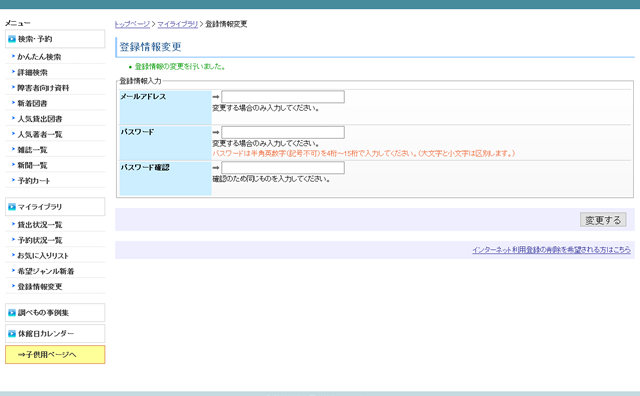Open 希望ジャンル新着 menu item
The width and height of the screenshot is (640, 396).
point(46,271)
